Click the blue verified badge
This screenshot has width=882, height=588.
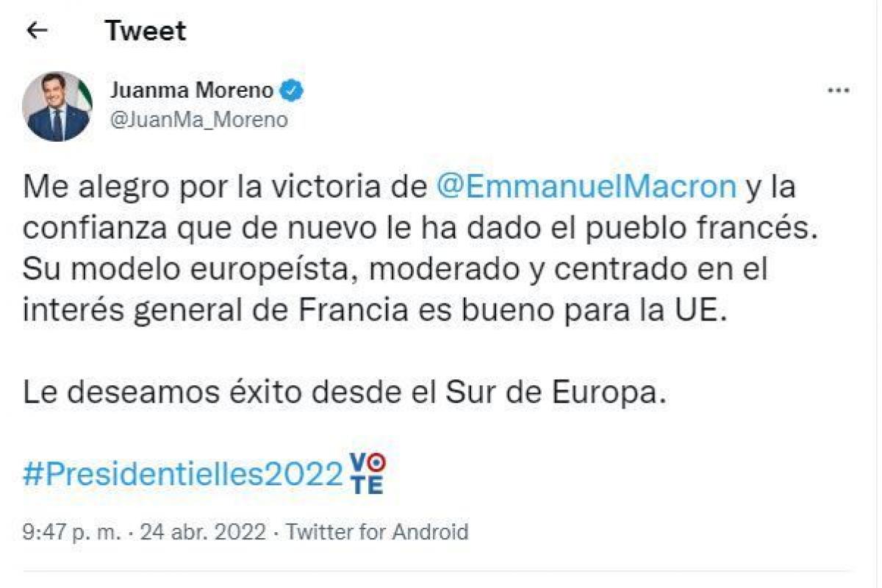point(293,91)
